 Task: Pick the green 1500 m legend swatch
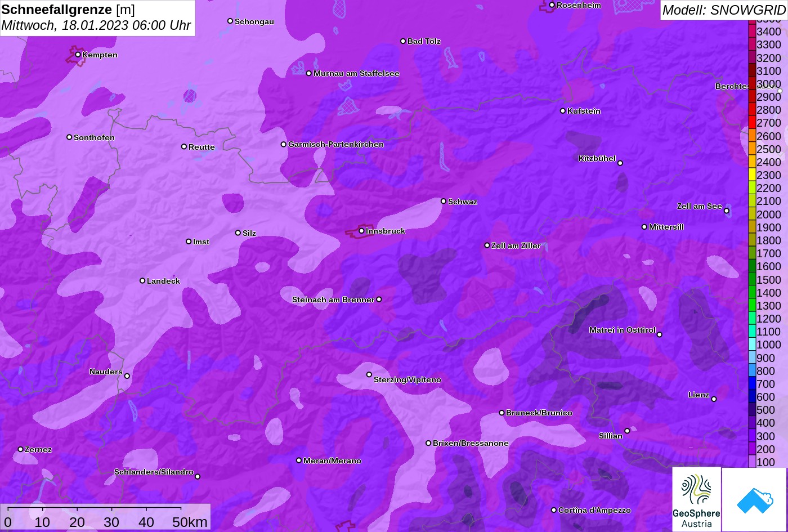(x=752, y=279)
